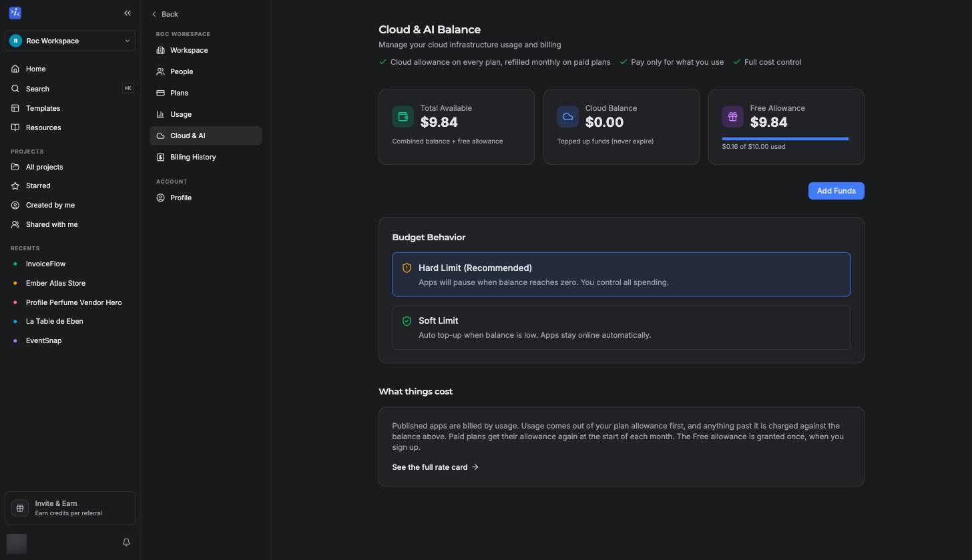Viewport: 972px width, 560px height.
Task: Click the cloud icon in Cloud Balance card
Action: click(x=567, y=116)
